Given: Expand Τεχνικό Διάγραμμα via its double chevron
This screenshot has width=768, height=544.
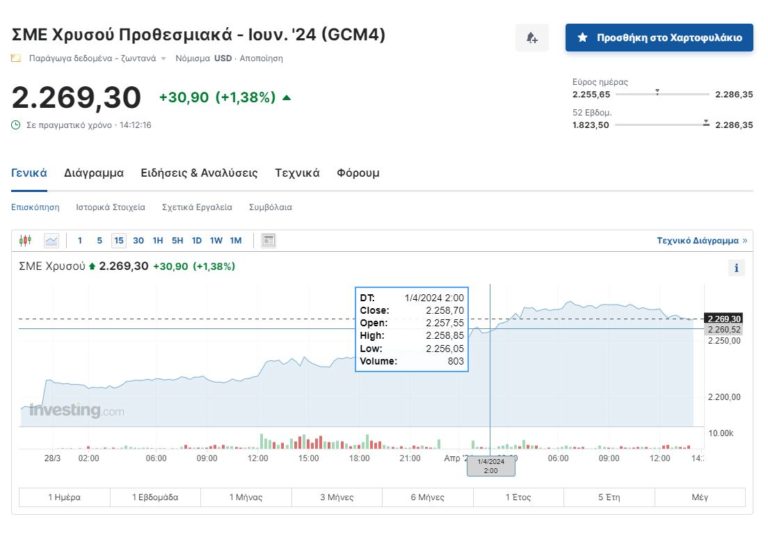Looking at the screenshot, I should click(x=744, y=241).
